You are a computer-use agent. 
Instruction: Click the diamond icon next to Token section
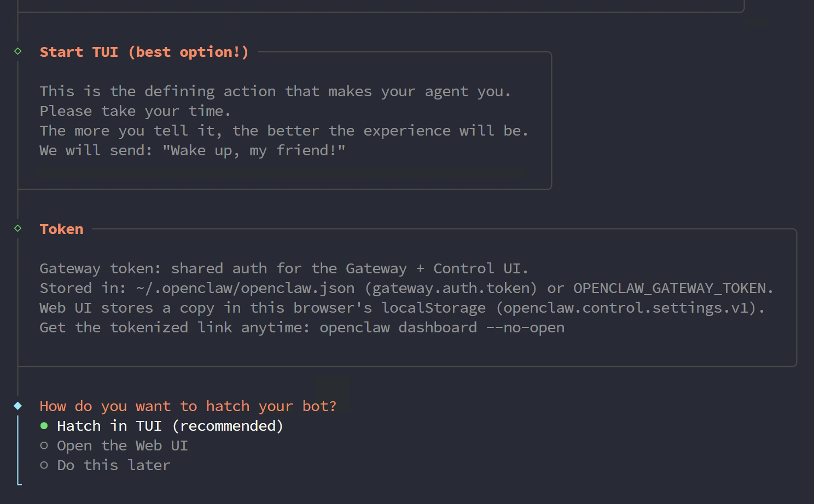17,228
